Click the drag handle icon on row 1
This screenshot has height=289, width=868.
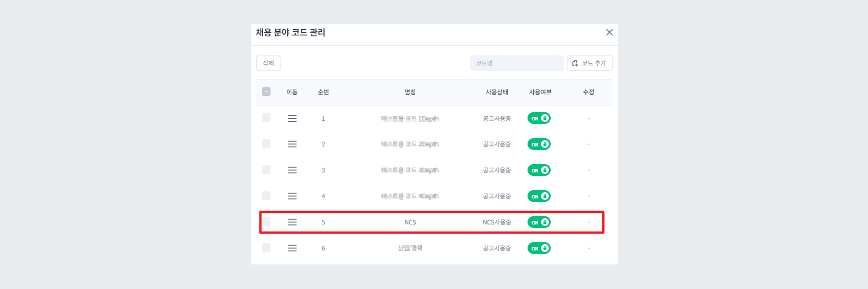click(292, 118)
